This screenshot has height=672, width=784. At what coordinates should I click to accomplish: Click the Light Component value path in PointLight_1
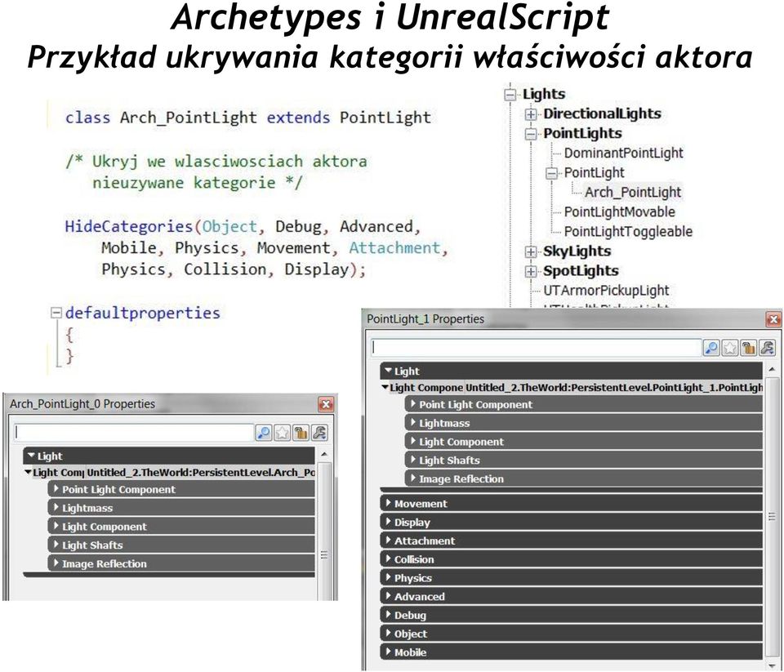tap(614, 388)
